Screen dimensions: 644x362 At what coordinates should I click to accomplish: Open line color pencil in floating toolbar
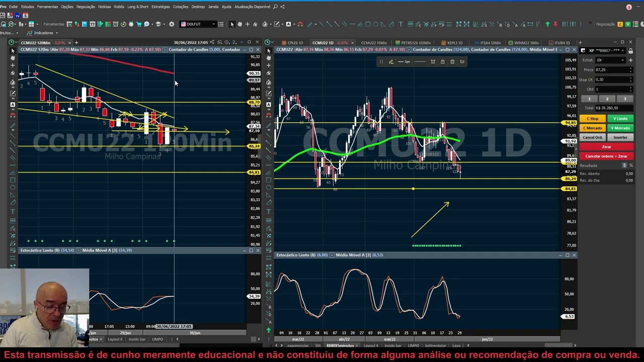coord(391,61)
